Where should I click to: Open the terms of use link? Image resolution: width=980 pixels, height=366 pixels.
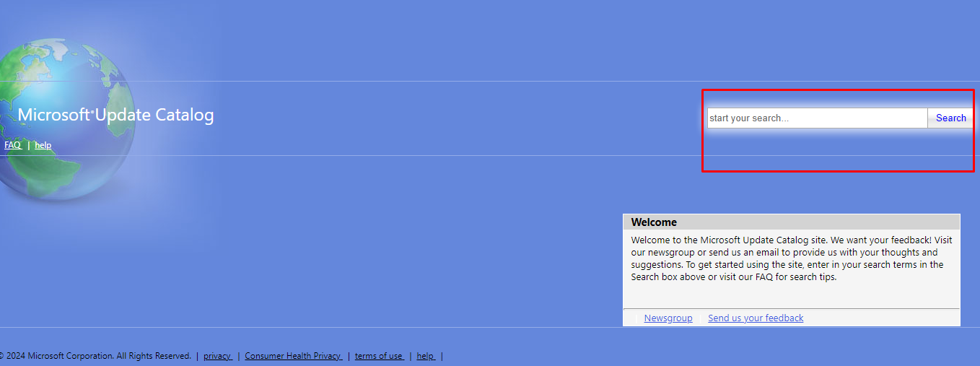click(x=379, y=356)
